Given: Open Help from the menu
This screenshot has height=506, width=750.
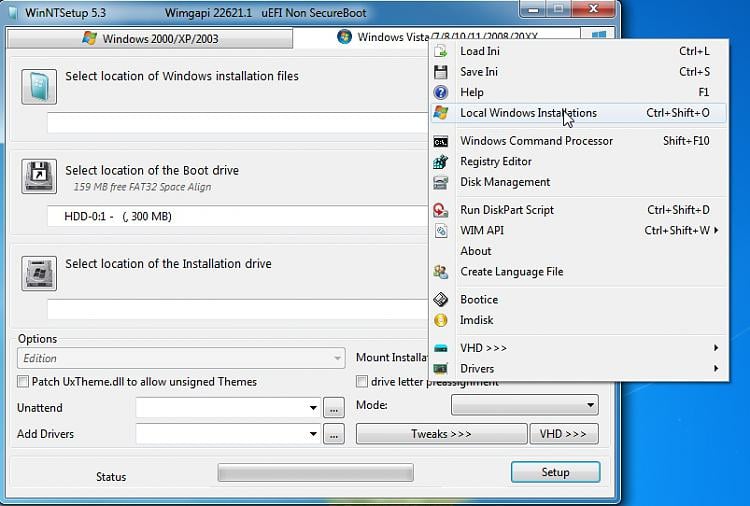Looking at the screenshot, I should (579, 92).
